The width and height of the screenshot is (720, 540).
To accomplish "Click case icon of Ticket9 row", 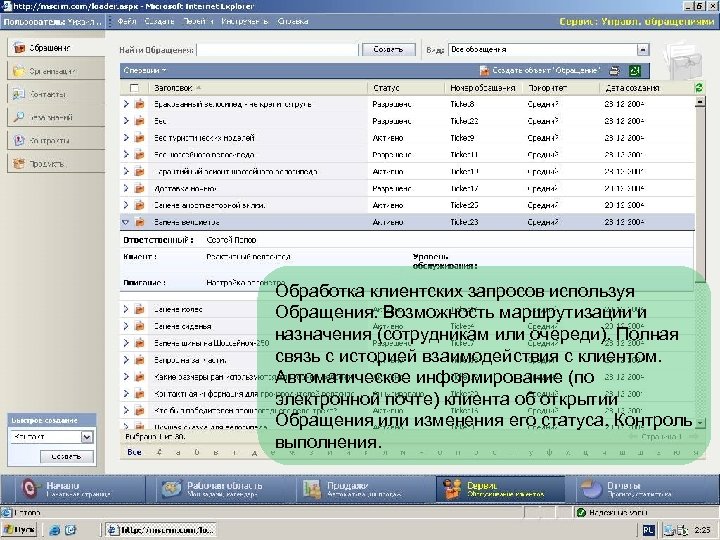I will click(140, 138).
